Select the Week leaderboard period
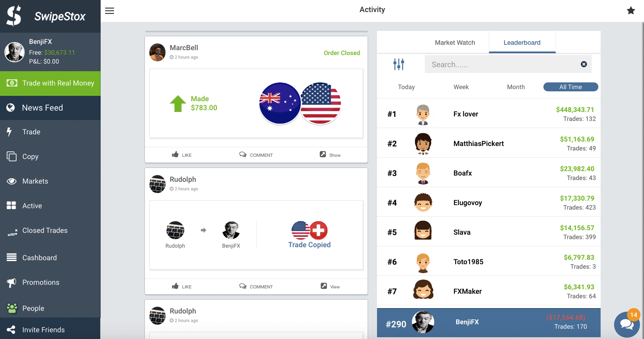This screenshot has width=644, height=339. (461, 87)
